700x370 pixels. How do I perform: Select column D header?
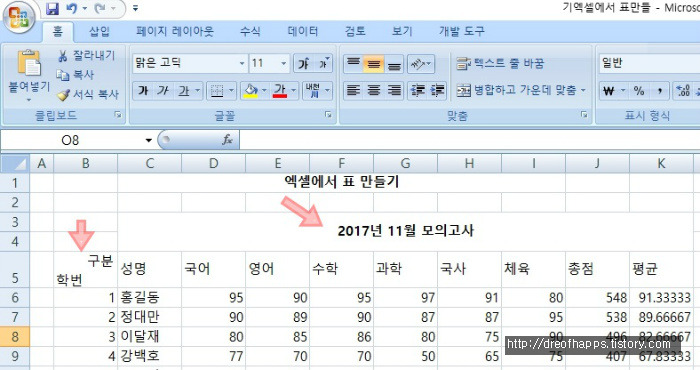point(213,163)
